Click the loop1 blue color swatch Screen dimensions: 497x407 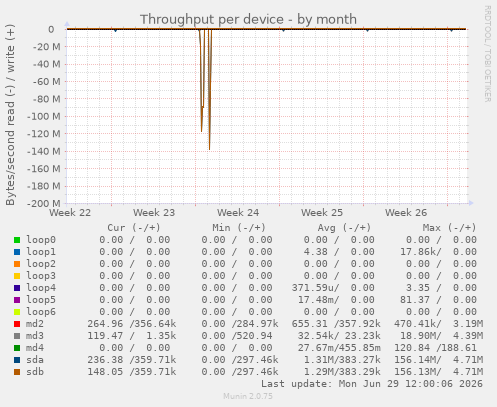(17, 252)
